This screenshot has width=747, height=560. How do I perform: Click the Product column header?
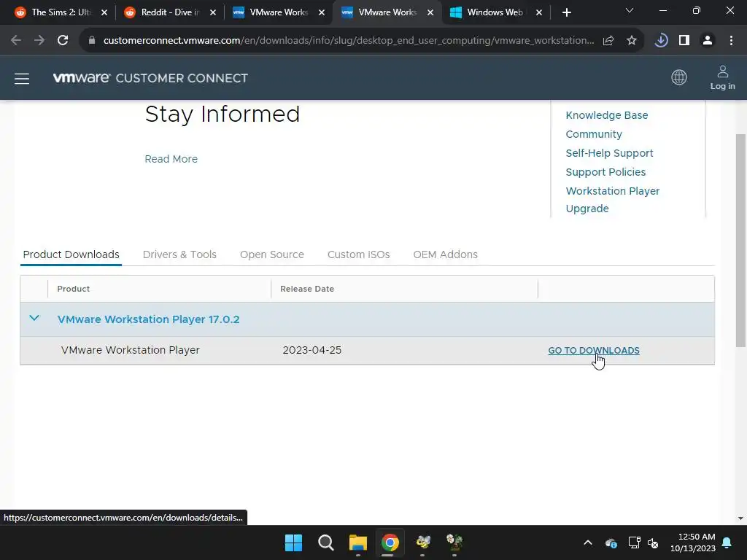(74, 289)
